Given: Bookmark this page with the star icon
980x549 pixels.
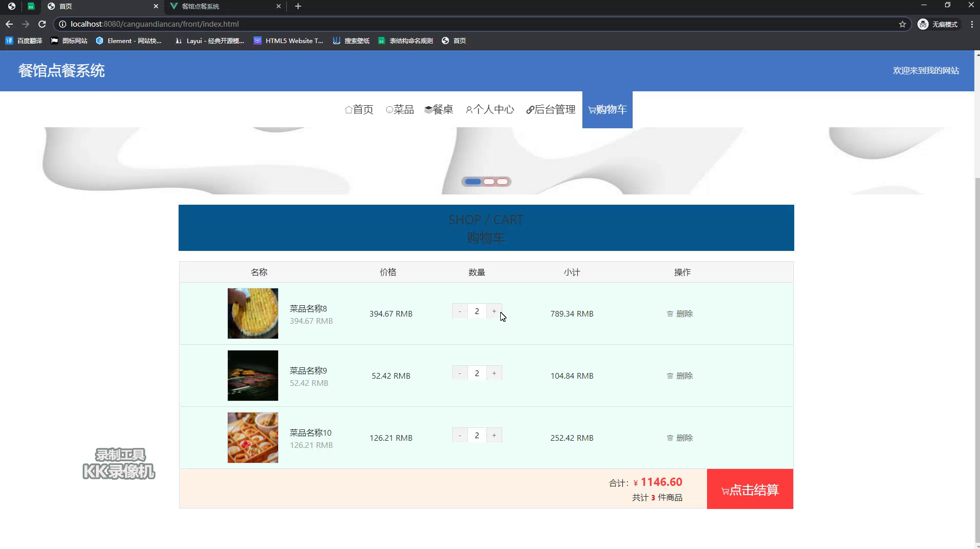Looking at the screenshot, I should (x=903, y=24).
